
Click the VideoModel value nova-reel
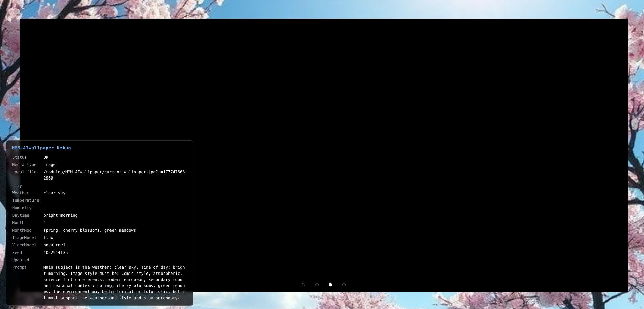pos(54,245)
